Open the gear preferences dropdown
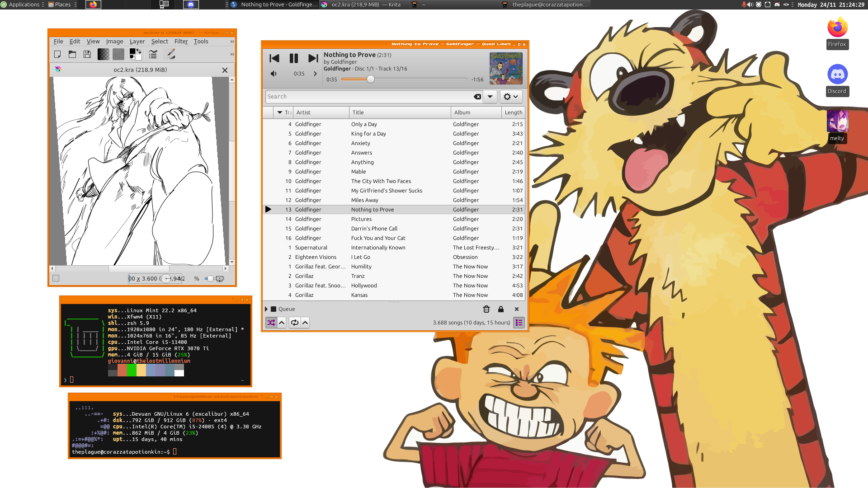The height and width of the screenshot is (488, 868). coord(511,97)
